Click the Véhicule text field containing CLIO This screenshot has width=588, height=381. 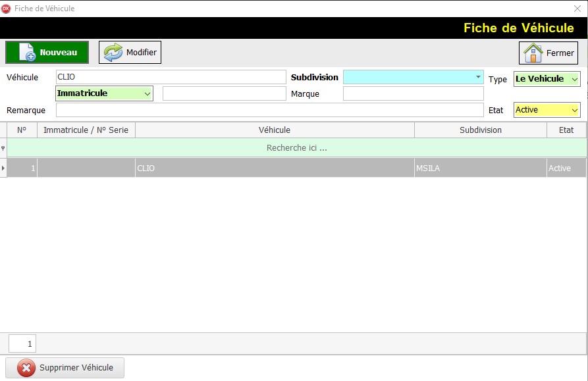click(171, 77)
